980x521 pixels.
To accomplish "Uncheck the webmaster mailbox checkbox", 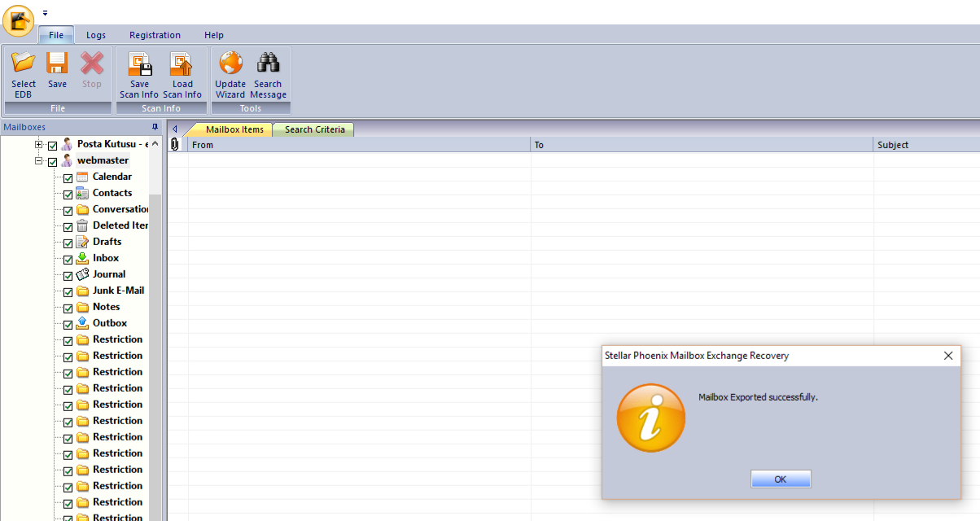I will (x=53, y=162).
